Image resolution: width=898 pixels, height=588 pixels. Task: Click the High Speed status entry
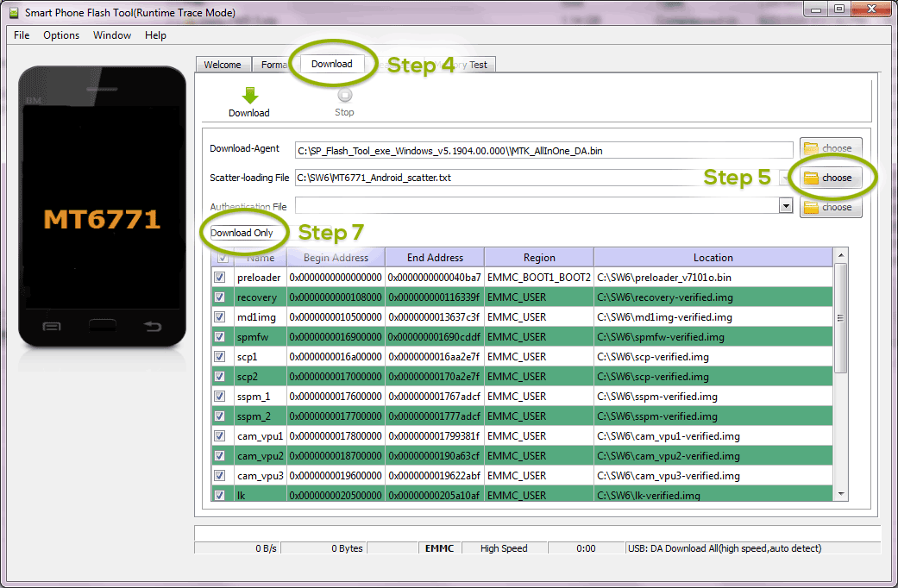point(504,548)
